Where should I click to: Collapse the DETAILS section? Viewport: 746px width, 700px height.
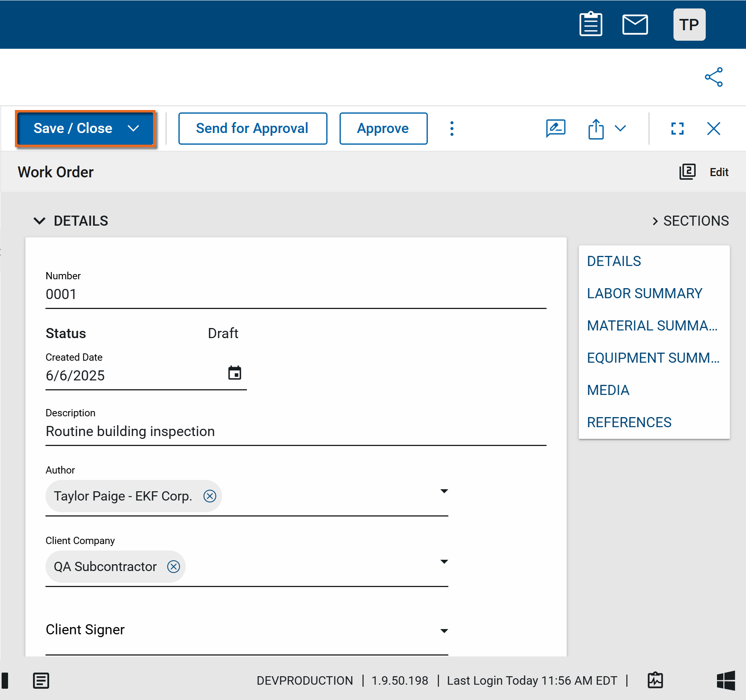pyautogui.click(x=39, y=221)
